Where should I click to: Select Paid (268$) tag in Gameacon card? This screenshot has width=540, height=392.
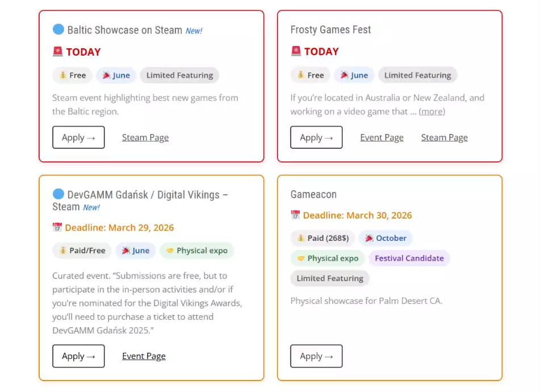coord(323,238)
